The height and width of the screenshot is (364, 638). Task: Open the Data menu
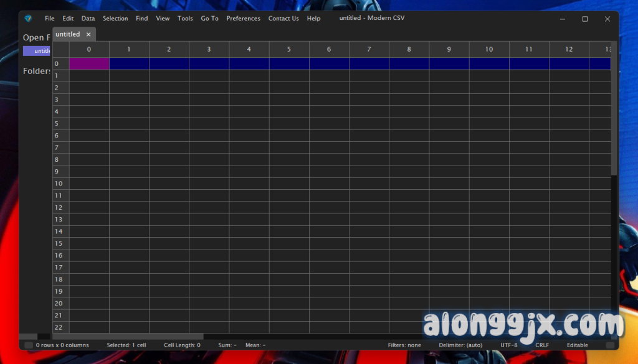[x=88, y=19]
